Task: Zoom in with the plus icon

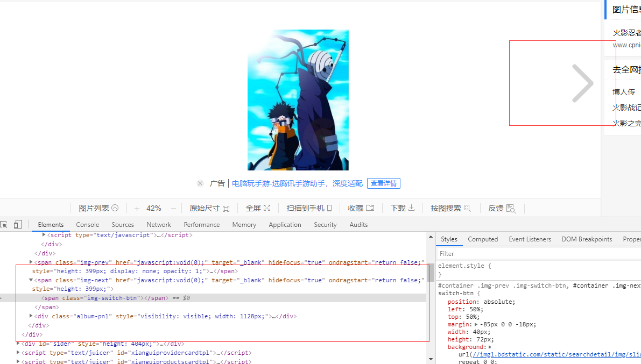Action: point(137,209)
